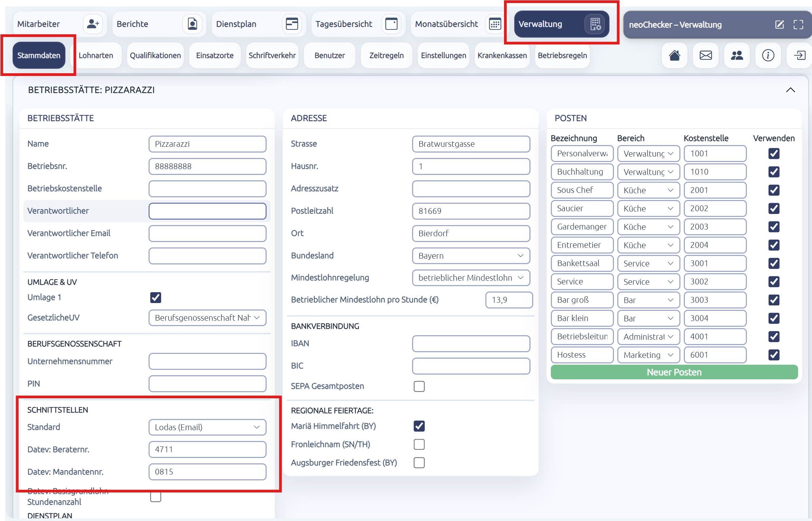Click the day calendar icon next to Tagesübersicht
Viewport: 812px width, 521px height.
point(391,24)
